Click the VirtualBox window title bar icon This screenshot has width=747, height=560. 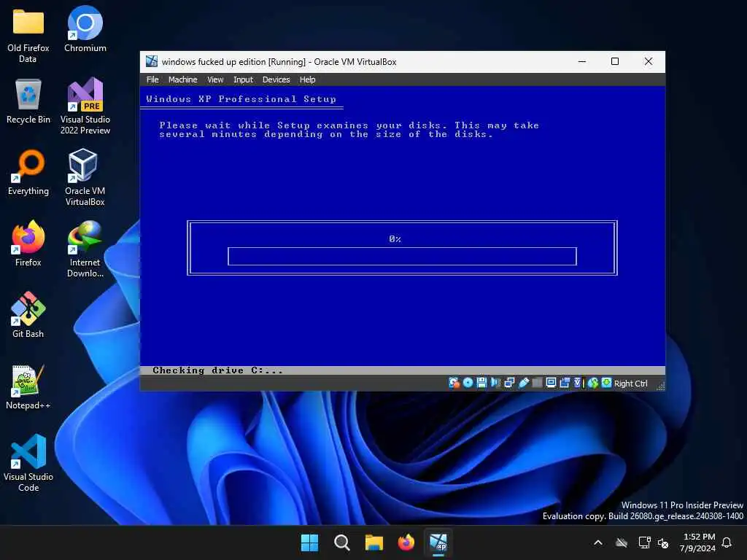pos(152,61)
